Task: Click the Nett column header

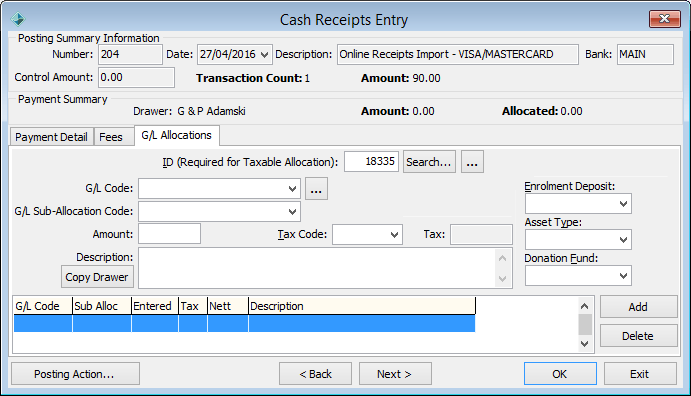Action: (x=228, y=306)
